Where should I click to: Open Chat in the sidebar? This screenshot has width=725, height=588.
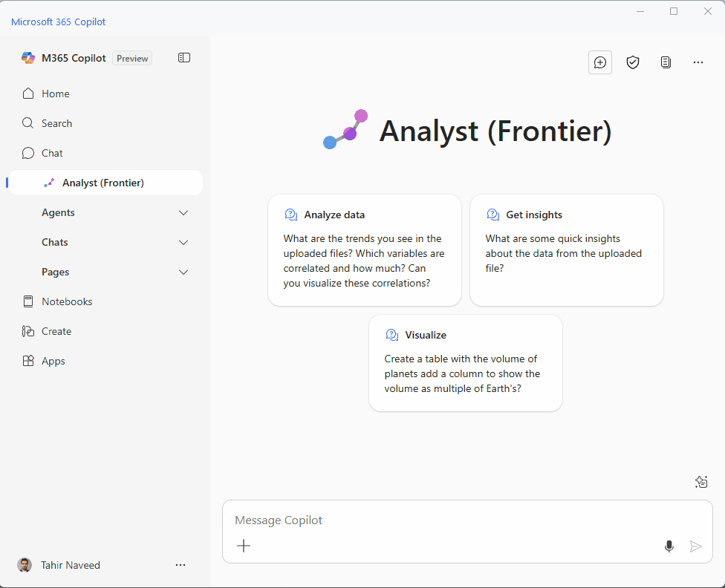click(106, 153)
